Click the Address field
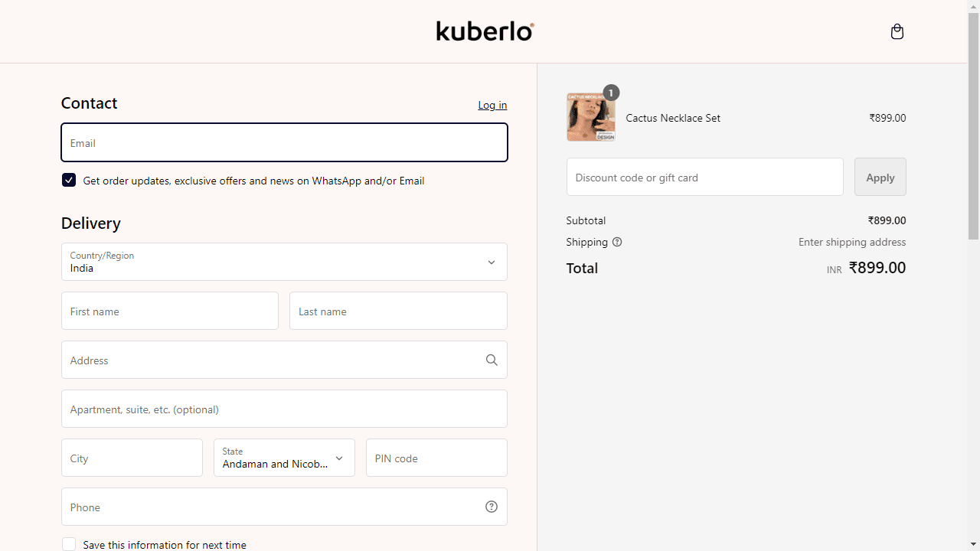This screenshot has height=551, width=980. [284, 360]
